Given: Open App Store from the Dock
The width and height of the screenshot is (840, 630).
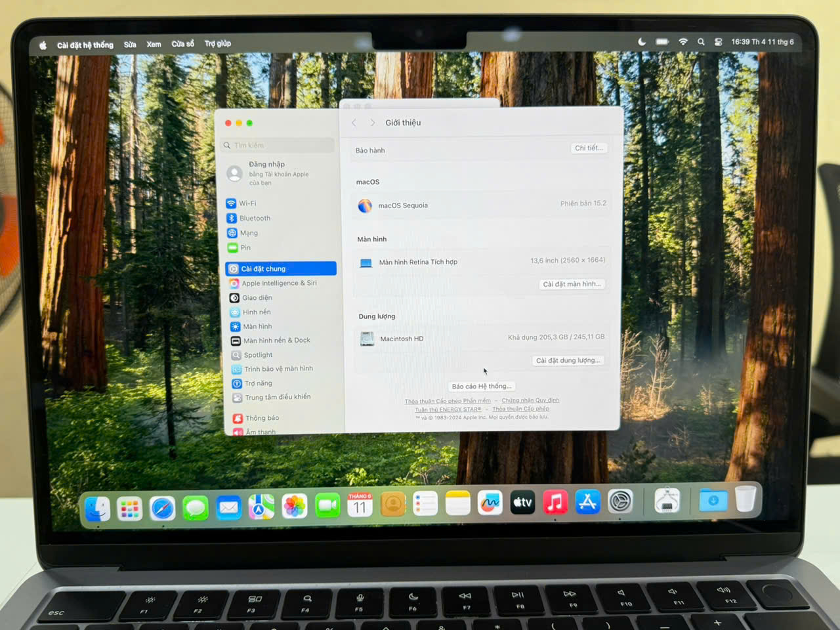Looking at the screenshot, I should [x=587, y=502].
